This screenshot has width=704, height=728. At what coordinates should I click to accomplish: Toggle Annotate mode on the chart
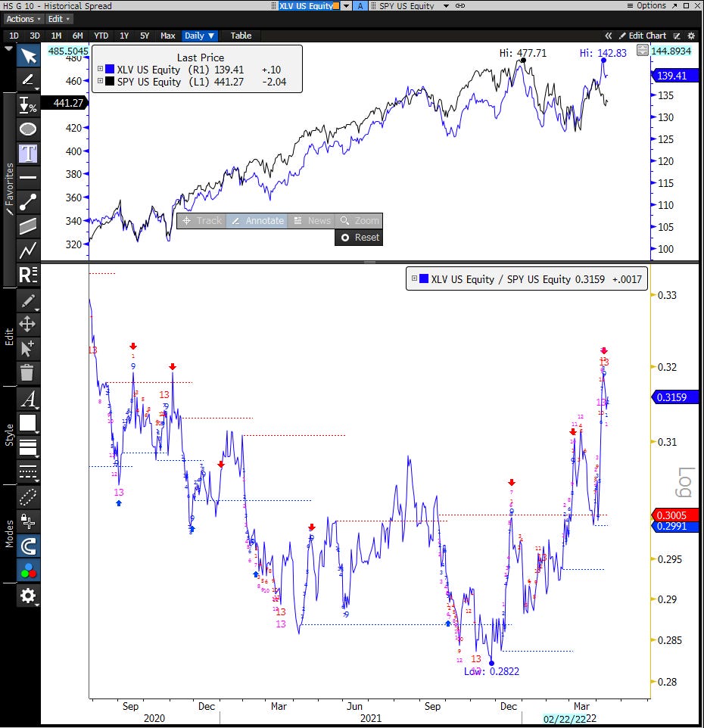[257, 220]
